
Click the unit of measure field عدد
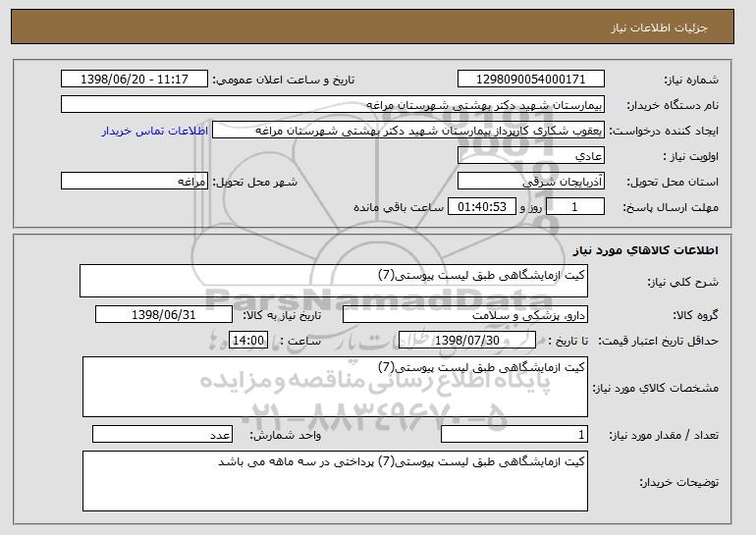[x=162, y=434]
